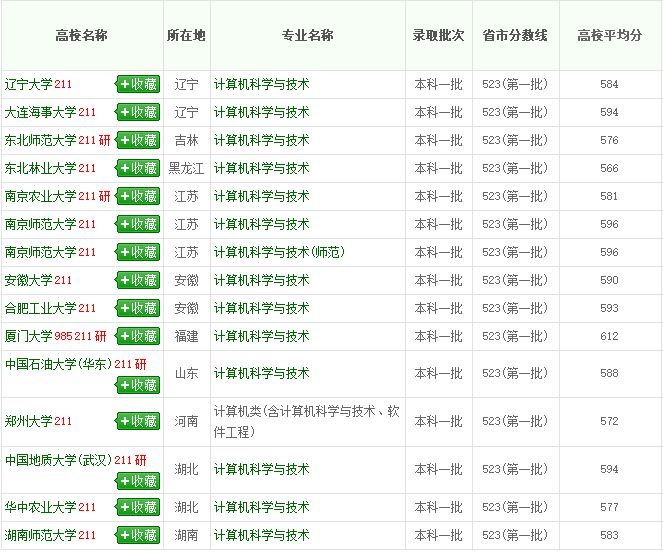Select average score 583 cell

[x=609, y=535]
